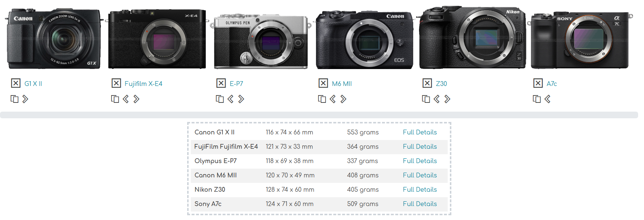The image size is (644, 220).
Task: Click the 'FujiFilm Fujifilm X-E4' table name
Action: click(x=226, y=147)
